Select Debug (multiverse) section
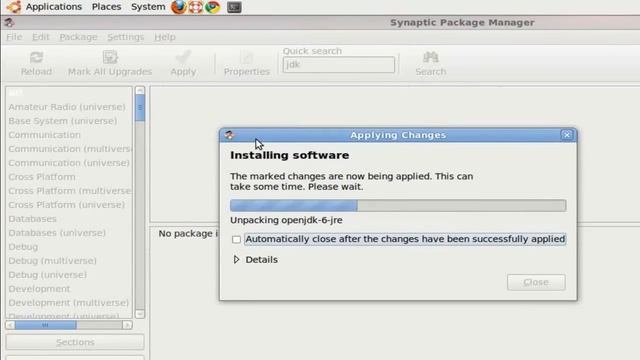640x360 pixels. [52, 260]
